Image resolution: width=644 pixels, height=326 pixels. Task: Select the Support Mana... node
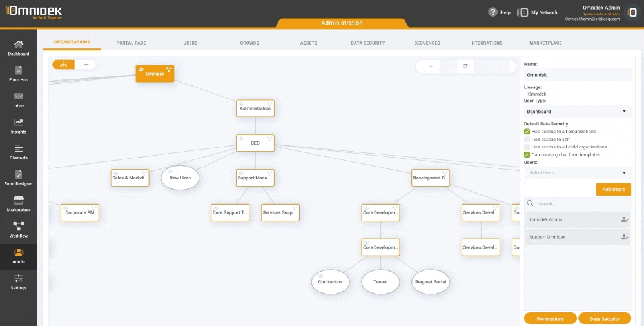(x=255, y=178)
